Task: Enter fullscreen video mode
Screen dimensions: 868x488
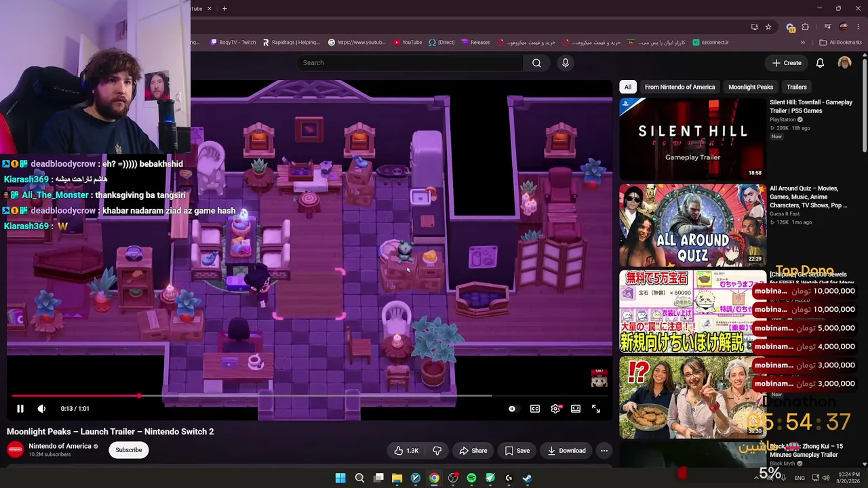Action: [596, 409]
